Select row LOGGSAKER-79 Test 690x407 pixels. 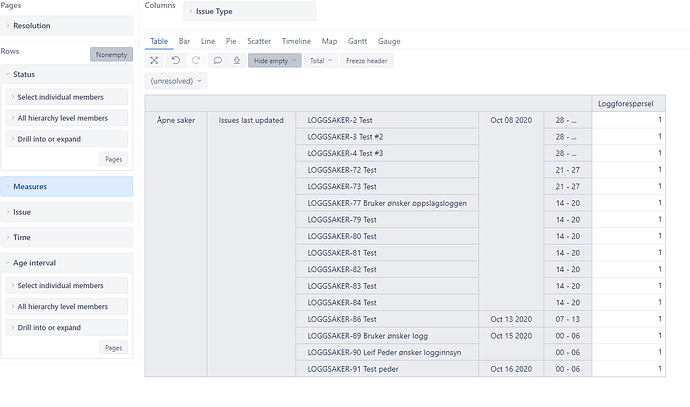click(387, 220)
